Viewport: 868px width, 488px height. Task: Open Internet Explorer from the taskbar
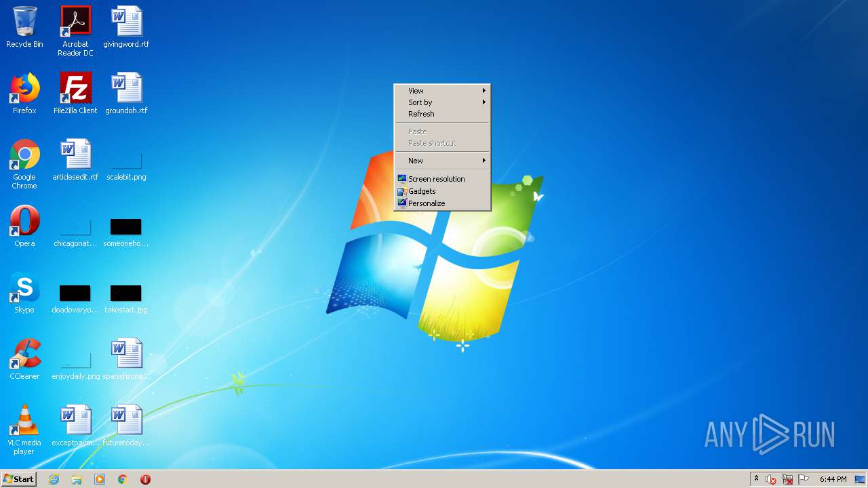[x=54, y=479]
